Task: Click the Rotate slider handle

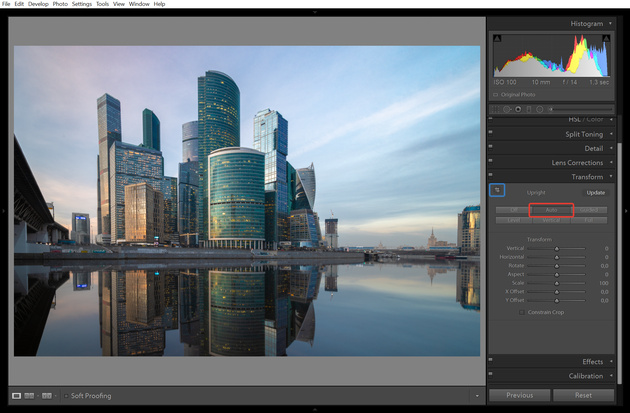Action: (x=557, y=266)
